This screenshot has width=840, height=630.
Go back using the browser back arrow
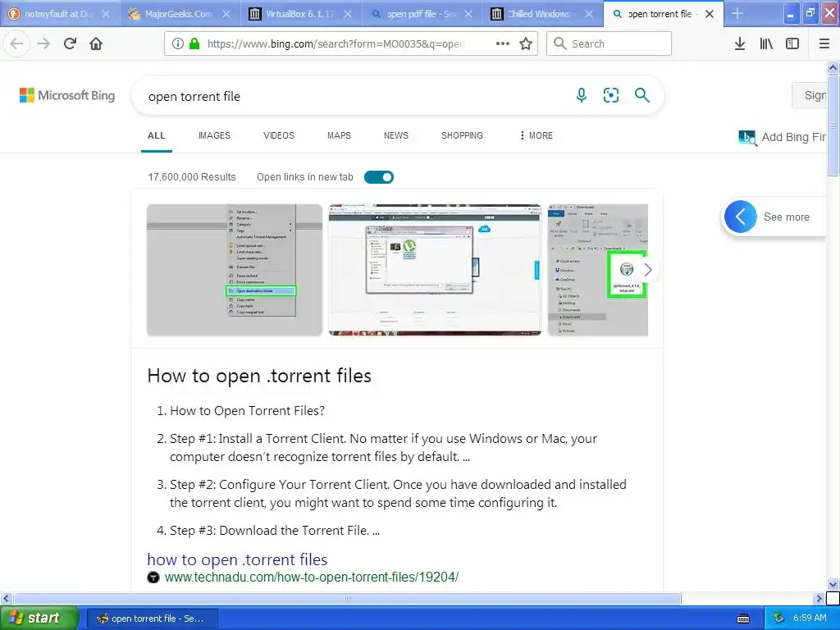tap(16, 44)
